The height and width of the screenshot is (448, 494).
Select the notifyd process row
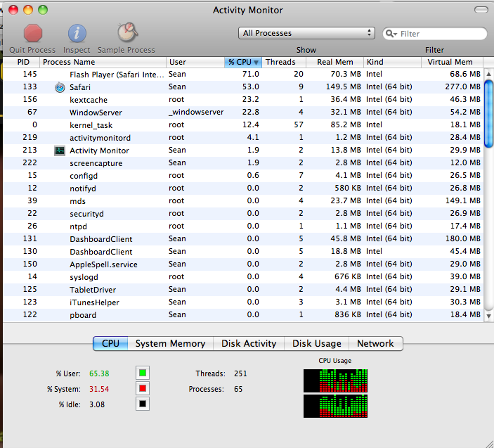click(x=243, y=188)
